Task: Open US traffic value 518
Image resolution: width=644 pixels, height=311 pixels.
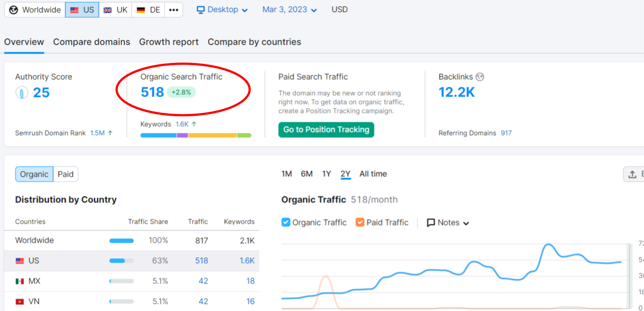Action: click(202, 261)
